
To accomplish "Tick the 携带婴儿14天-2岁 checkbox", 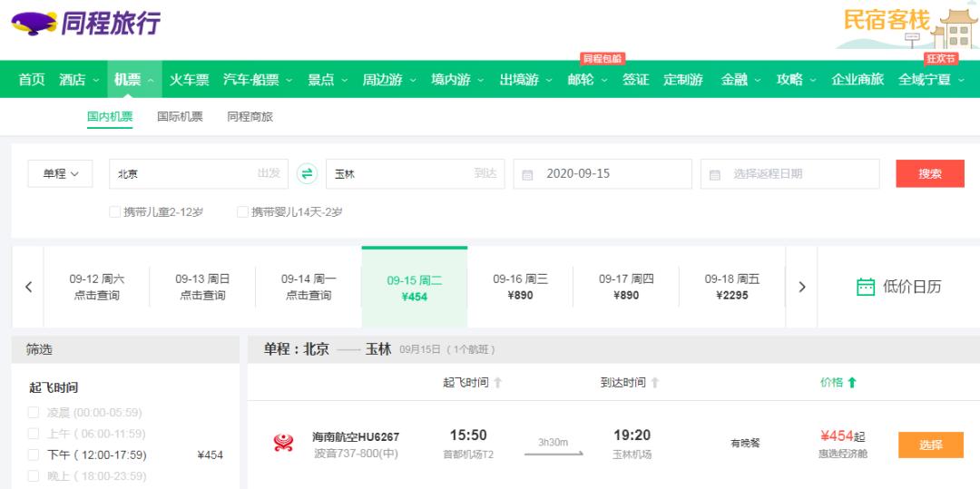I will (x=242, y=212).
